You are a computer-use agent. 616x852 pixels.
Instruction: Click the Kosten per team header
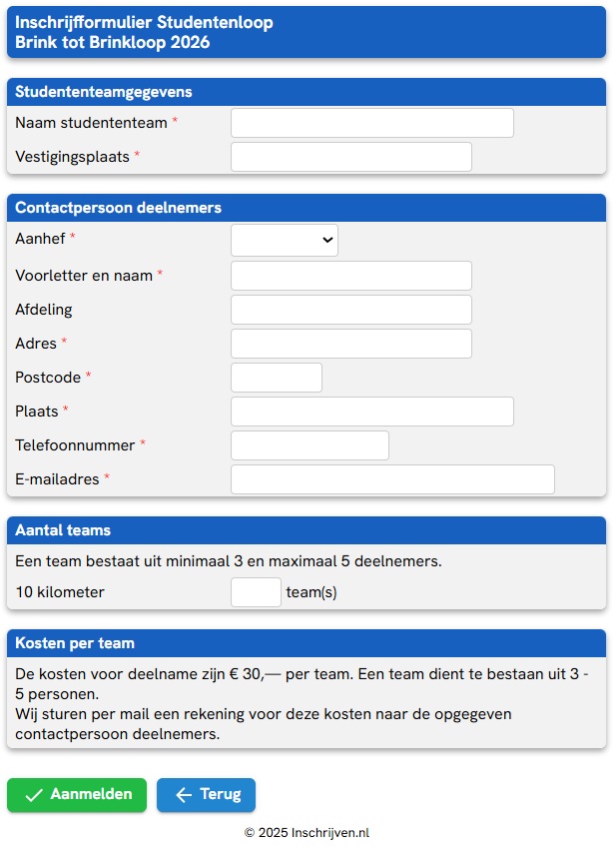click(75, 643)
